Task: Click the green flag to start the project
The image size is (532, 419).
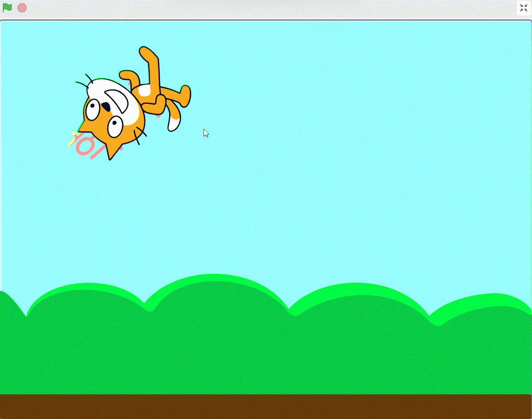Action: click(x=7, y=8)
